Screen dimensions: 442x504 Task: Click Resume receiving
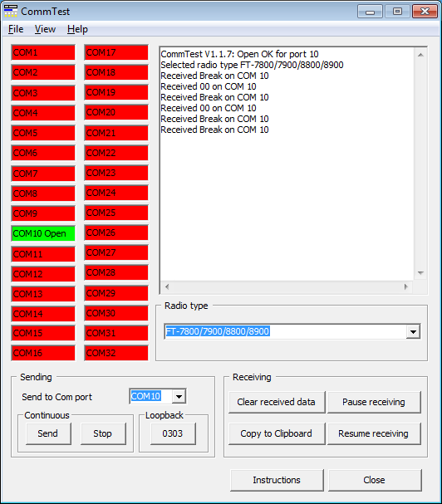[374, 433]
